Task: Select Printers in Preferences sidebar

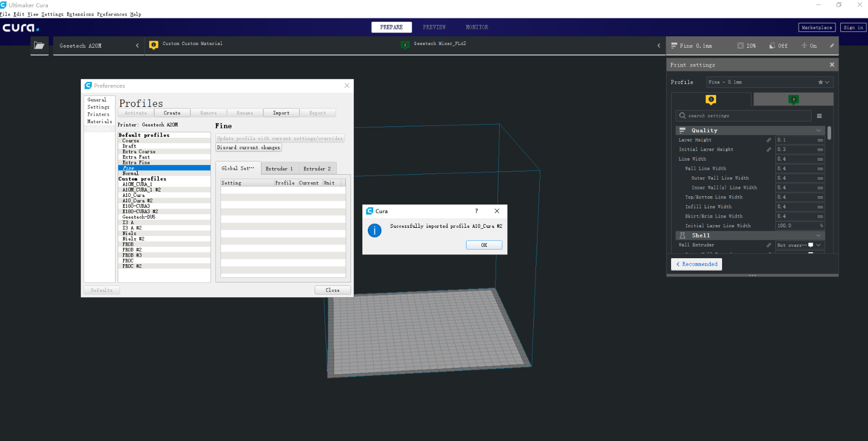Action: click(98, 114)
